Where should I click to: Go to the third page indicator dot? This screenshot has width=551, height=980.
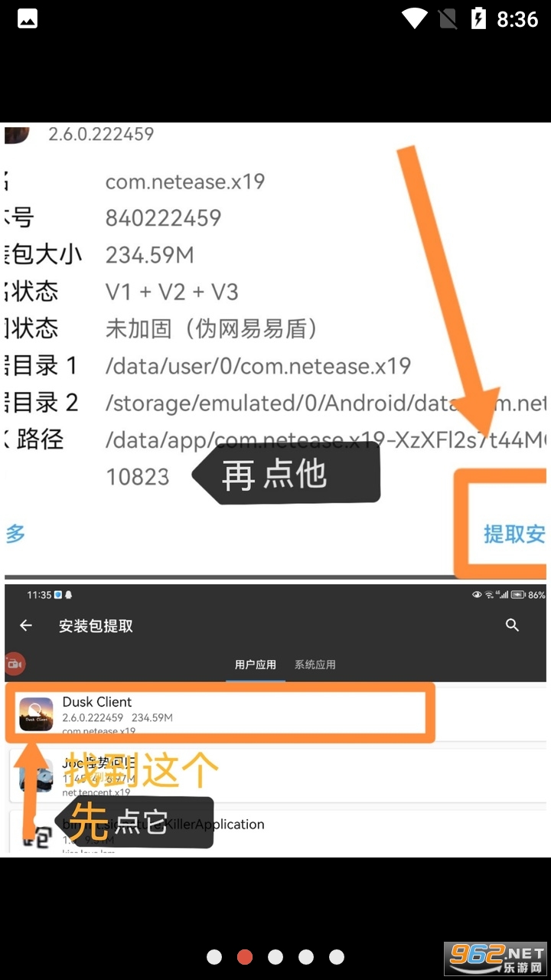coord(275,957)
